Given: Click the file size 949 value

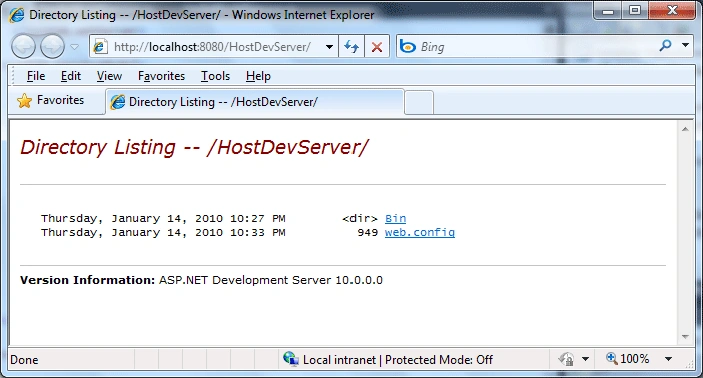Looking at the screenshot, I should [368, 232].
